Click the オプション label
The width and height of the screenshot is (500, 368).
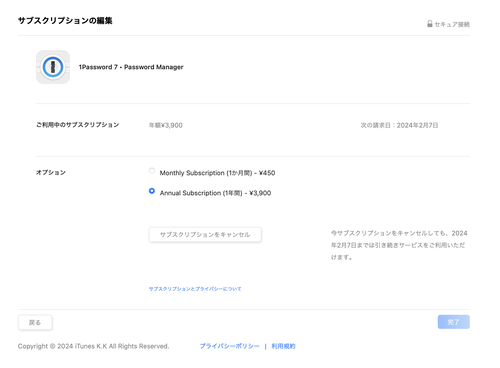(51, 172)
